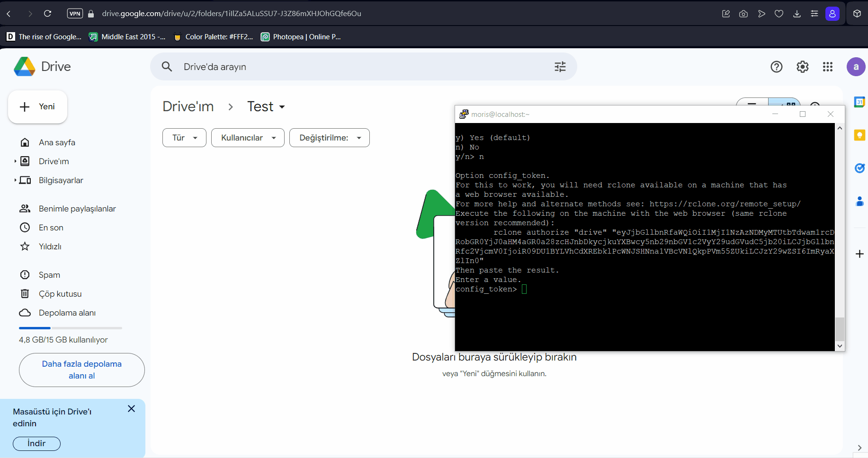Click the 'İndir' download button
Screen dimensions: 868x458
[x=36, y=444]
